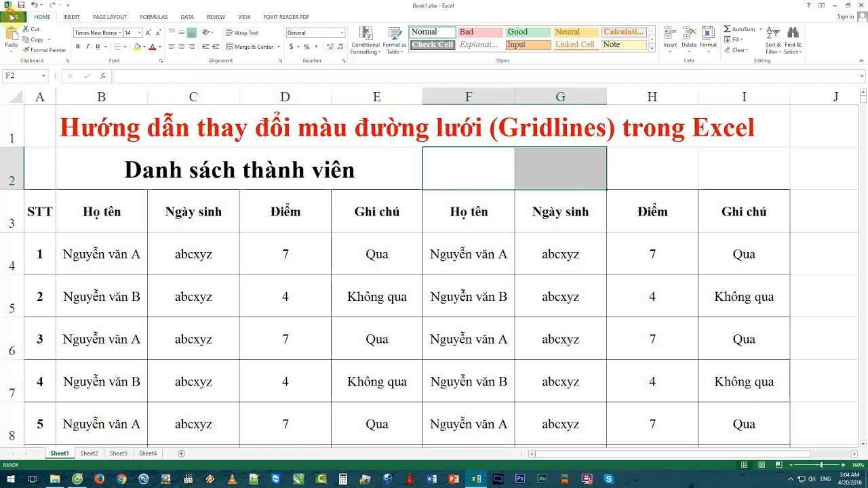
Task: Click the Decrease Indent icon
Action: [x=206, y=47]
